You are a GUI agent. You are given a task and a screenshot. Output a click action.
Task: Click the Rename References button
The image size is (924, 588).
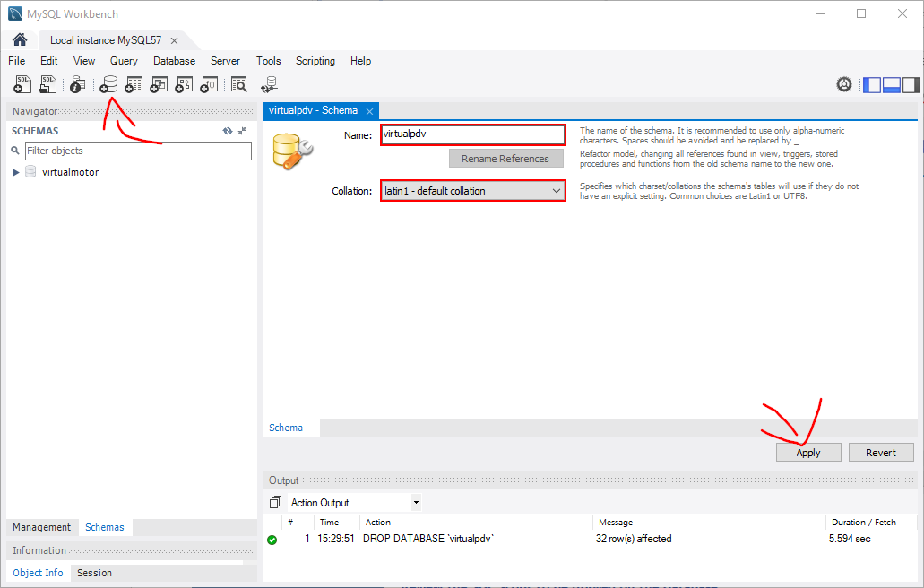505,159
